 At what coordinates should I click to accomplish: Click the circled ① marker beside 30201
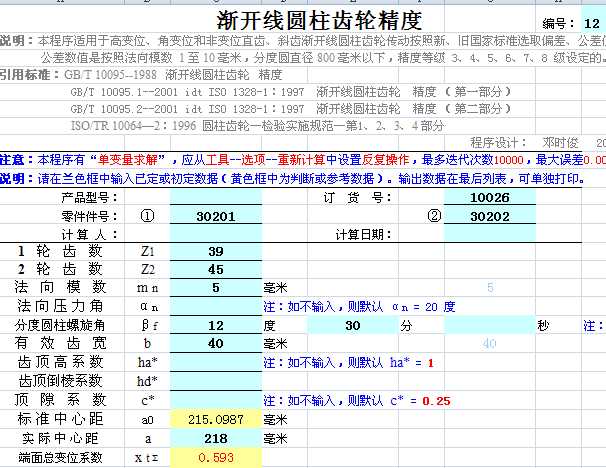(147, 216)
